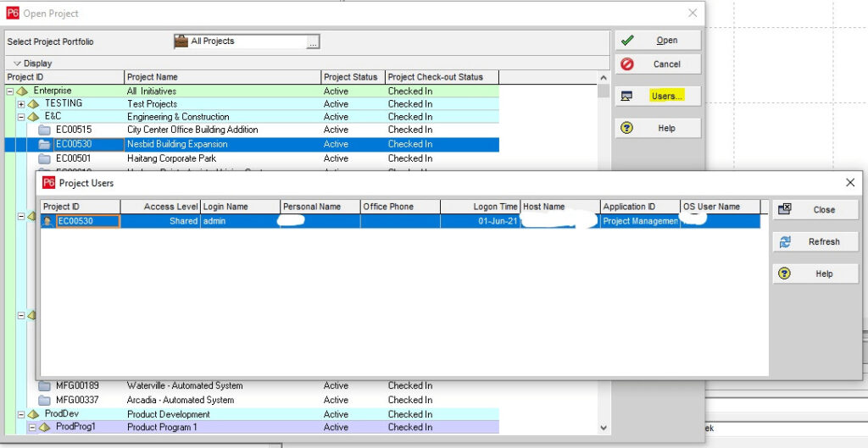This screenshot has height=448, width=868.
Task: Click the MFG00337 folder icon
Action: coord(44,400)
